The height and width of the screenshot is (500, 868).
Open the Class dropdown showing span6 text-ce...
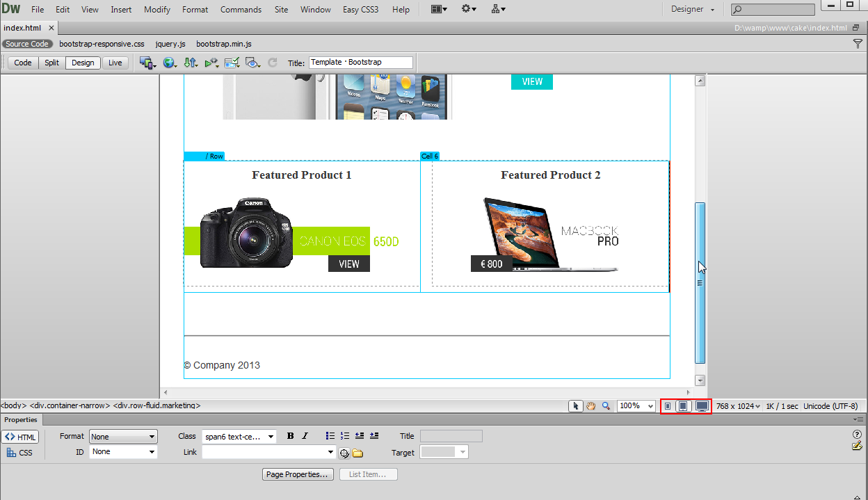[x=239, y=437]
